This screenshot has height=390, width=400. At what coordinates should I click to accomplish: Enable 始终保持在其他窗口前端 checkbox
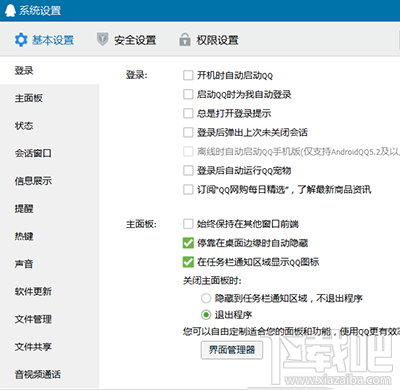(188, 224)
